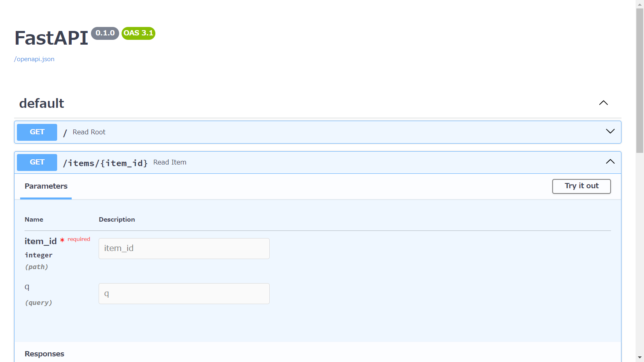Viewport: 644px width, 362px height.
Task: Collapse the default section chevron
Action: [x=603, y=103]
